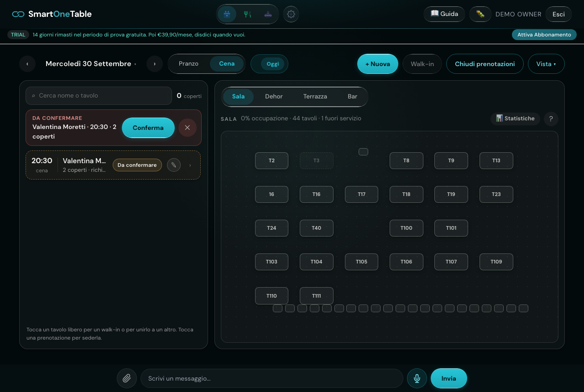
Task: Click the Walk-in button
Action: 422,64
